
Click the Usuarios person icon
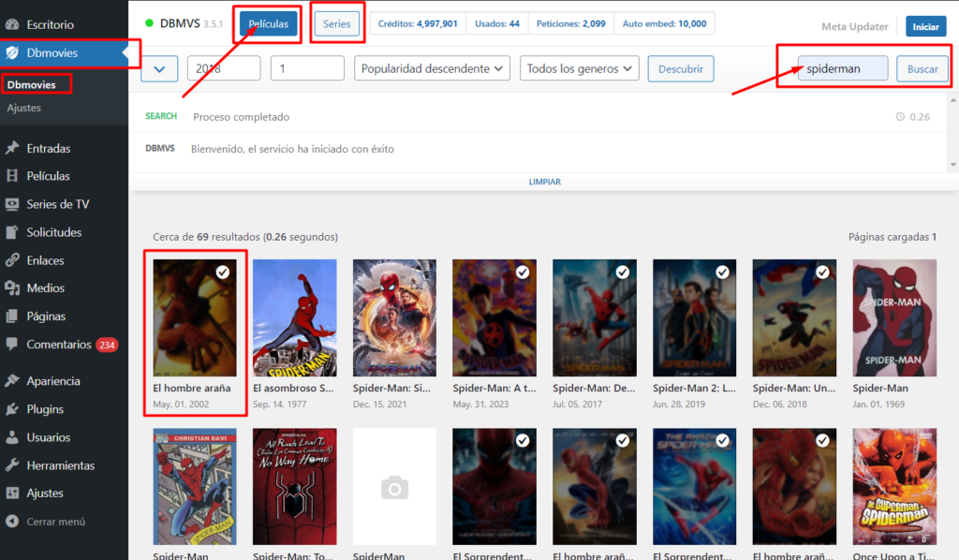(x=12, y=437)
